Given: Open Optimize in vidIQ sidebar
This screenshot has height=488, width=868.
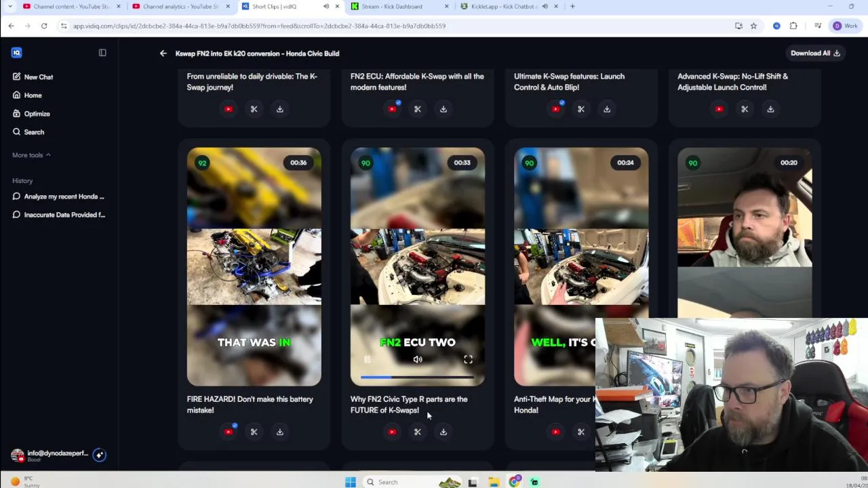Looking at the screenshot, I should click(31, 114).
